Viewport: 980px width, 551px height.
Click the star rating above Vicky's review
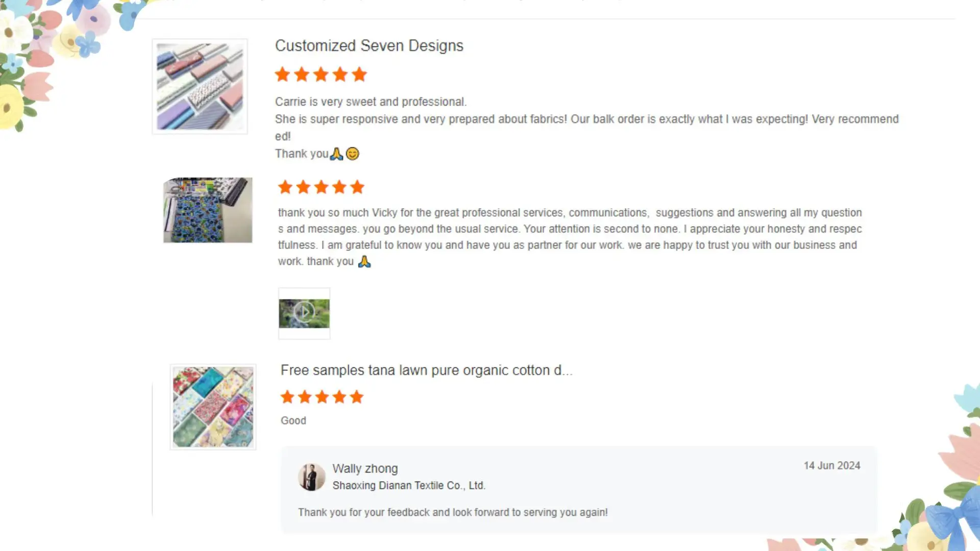pyautogui.click(x=321, y=187)
